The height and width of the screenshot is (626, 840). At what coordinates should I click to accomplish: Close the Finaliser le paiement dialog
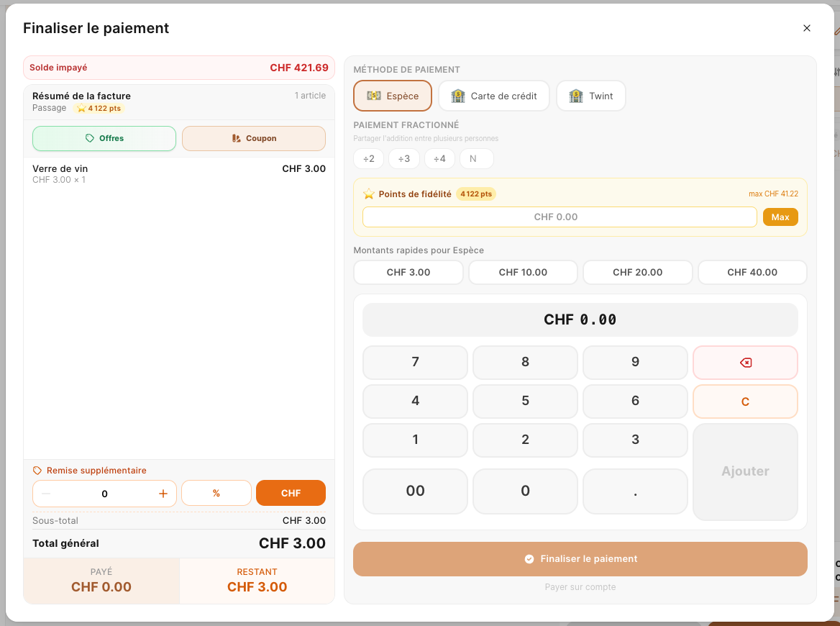click(x=806, y=28)
